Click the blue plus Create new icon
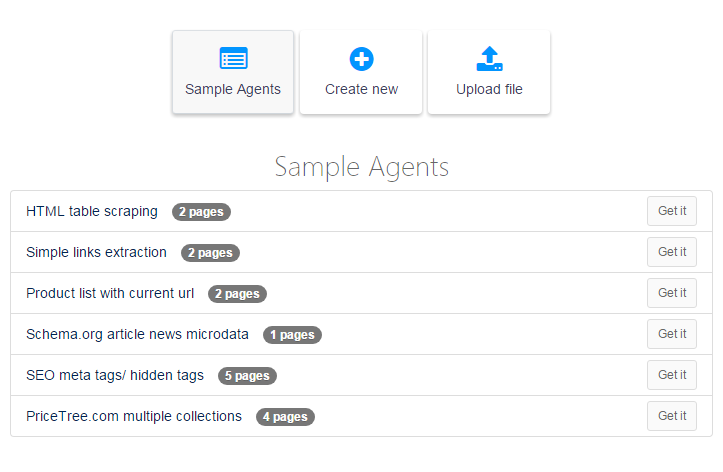The image size is (723, 472). [362, 59]
